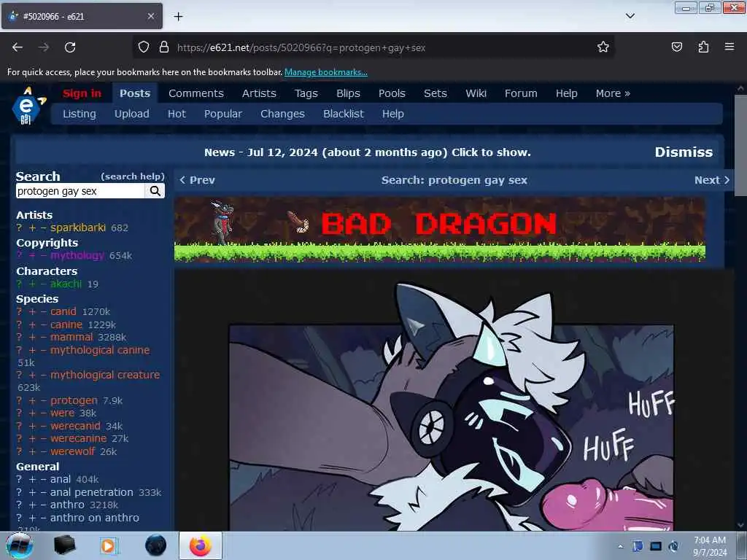Reload the page with the refresh icon

tap(70, 47)
